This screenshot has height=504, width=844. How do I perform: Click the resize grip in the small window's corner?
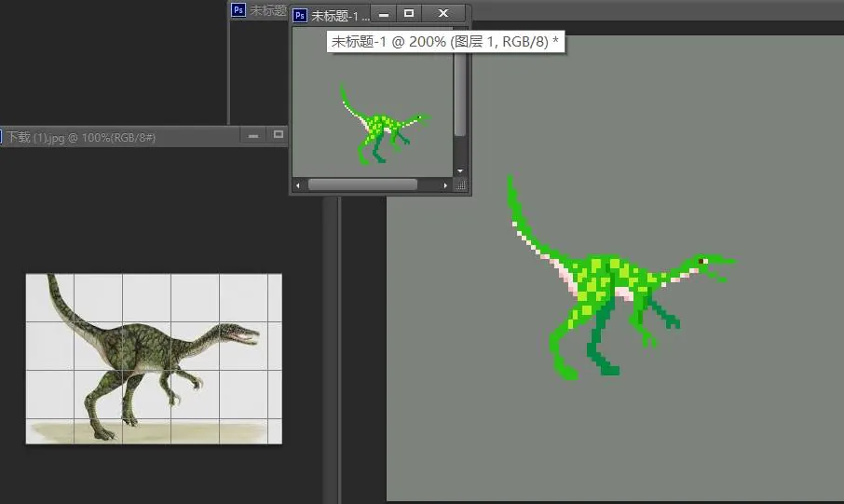coord(461,185)
